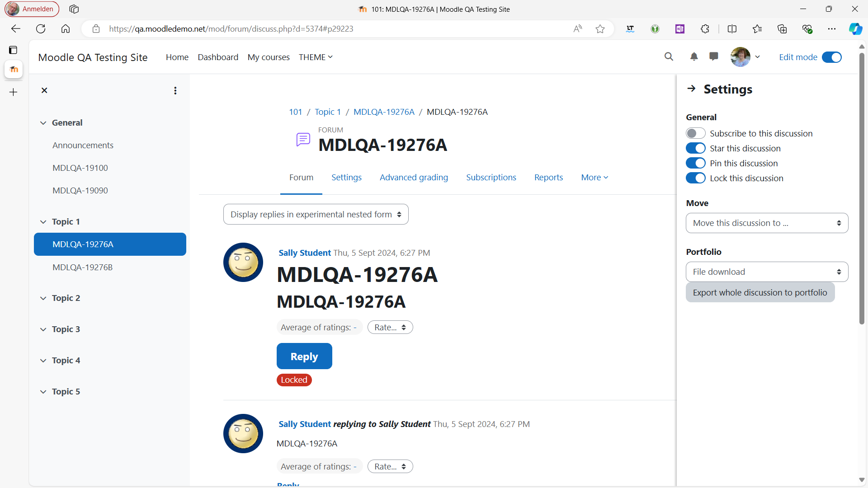The width and height of the screenshot is (868, 488).
Task: Go to Subscriptions tab
Action: coord(491,178)
